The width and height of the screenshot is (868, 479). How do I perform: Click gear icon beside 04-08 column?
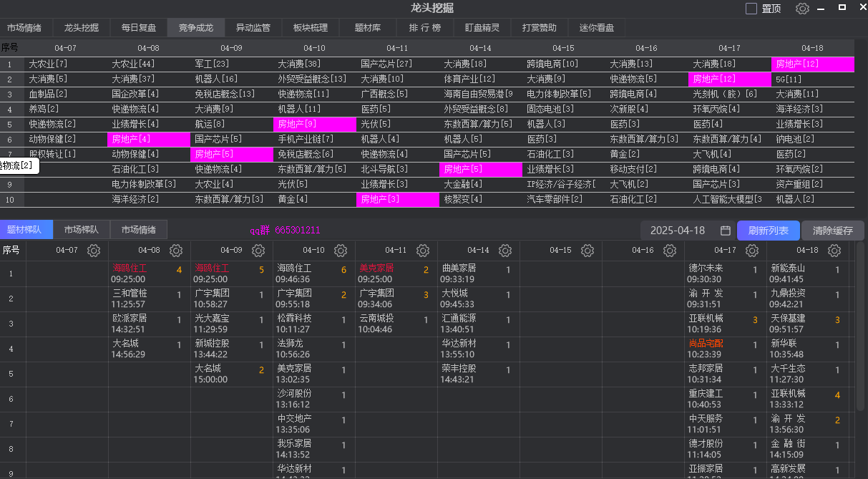(x=176, y=251)
